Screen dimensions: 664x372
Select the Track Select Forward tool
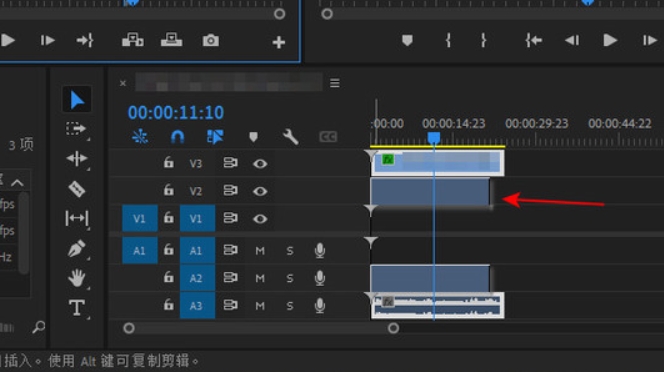click(76, 128)
